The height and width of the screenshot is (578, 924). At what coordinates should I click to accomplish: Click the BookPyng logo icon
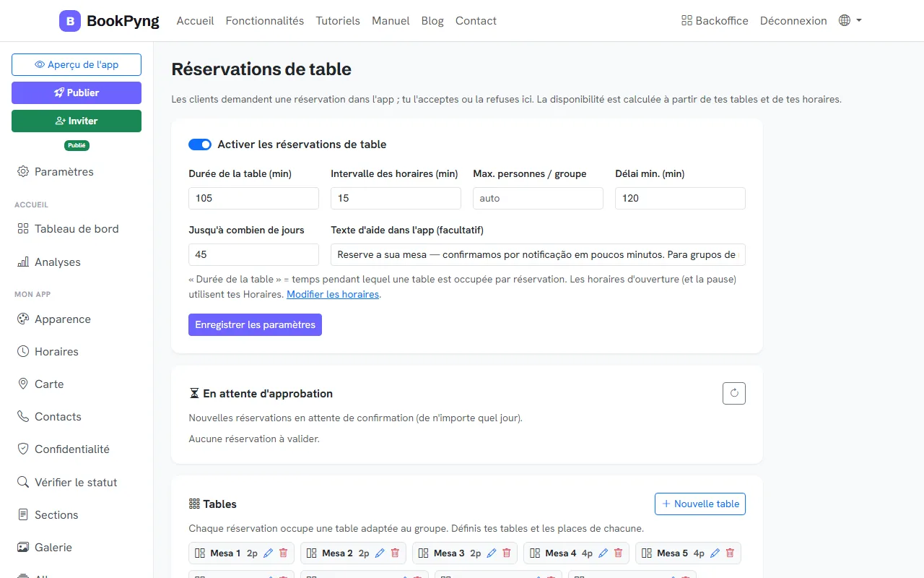(x=70, y=21)
